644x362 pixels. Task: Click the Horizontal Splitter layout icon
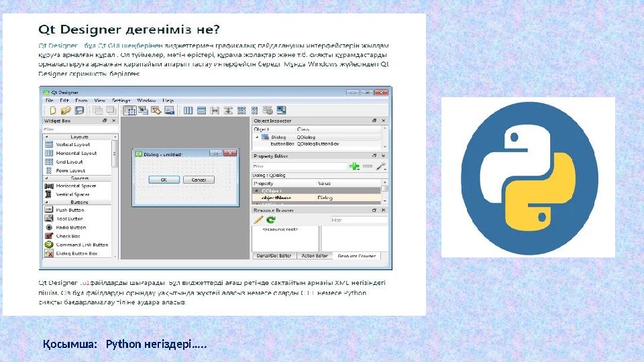215,111
